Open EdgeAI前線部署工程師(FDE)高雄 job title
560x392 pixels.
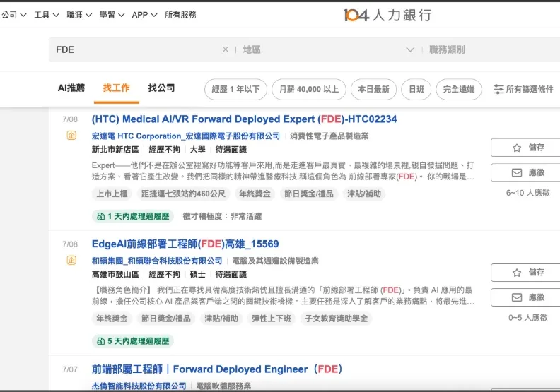(x=185, y=244)
